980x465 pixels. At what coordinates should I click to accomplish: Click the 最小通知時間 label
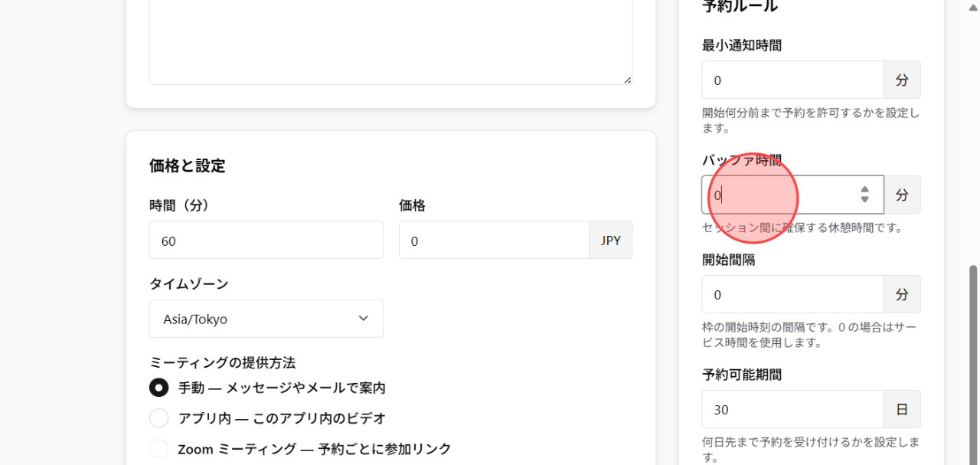tap(742, 45)
